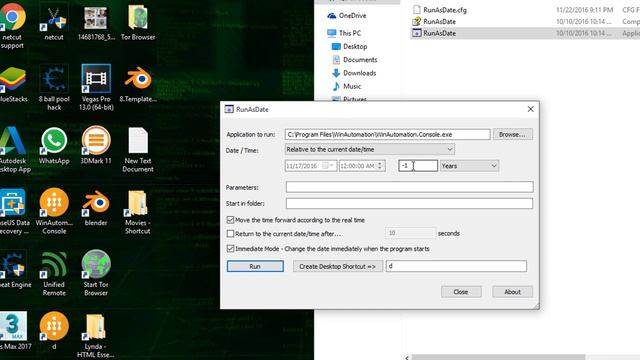Click the Explorer scrollbar left arrow
The width and height of the screenshot is (640, 360).
pos(407,358)
